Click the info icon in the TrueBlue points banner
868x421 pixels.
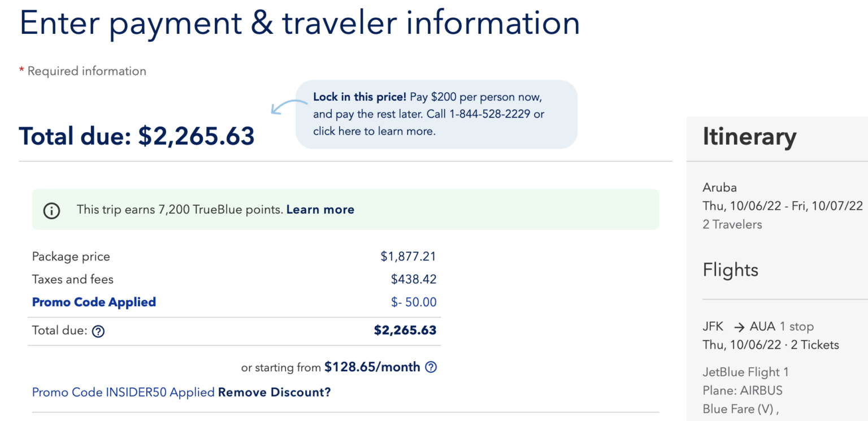[51, 210]
